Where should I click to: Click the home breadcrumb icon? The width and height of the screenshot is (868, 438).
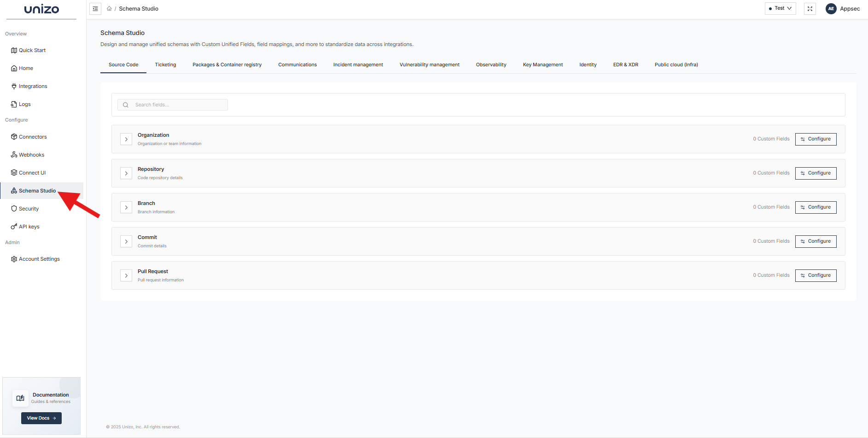pyautogui.click(x=109, y=8)
